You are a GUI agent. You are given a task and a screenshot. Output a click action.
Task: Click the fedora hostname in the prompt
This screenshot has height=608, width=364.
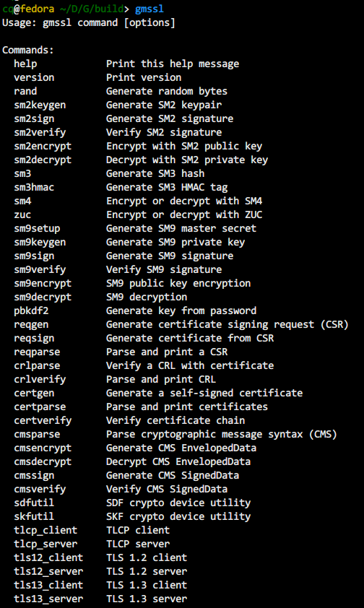click(37, 9)
